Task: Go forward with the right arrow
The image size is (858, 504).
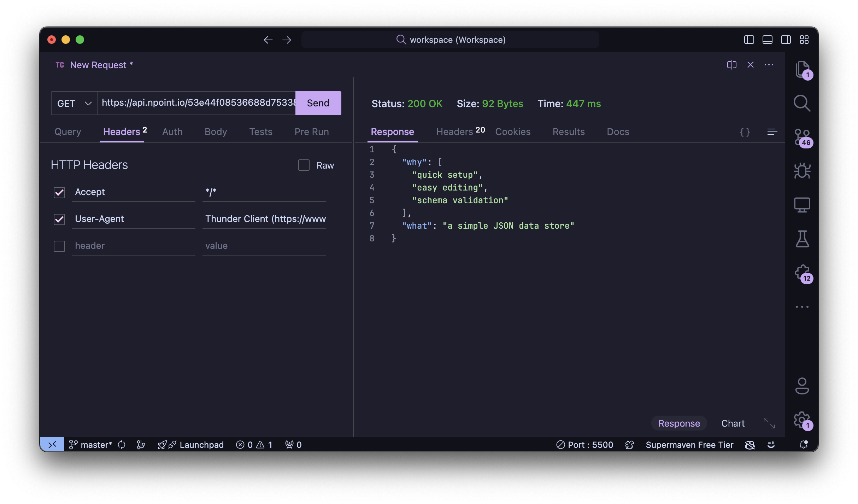Action: (287, 40)
